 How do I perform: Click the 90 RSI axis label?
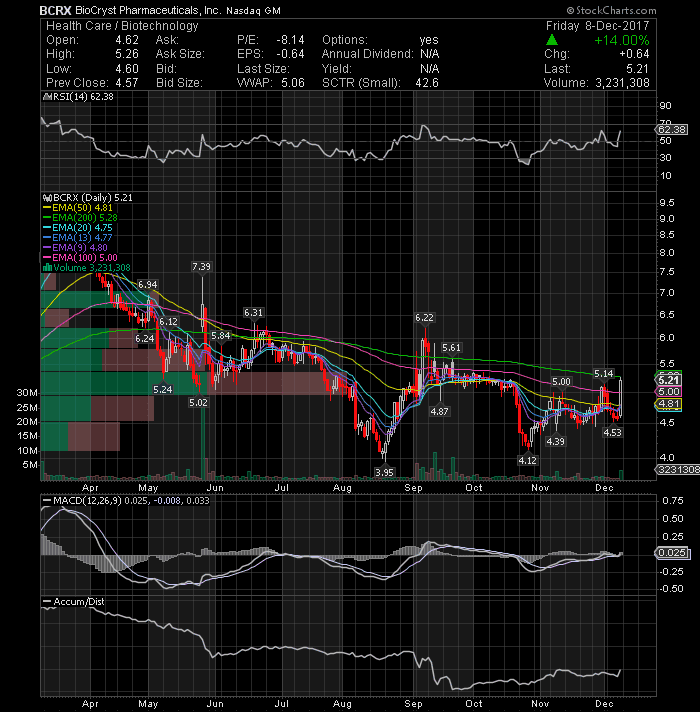665,106
